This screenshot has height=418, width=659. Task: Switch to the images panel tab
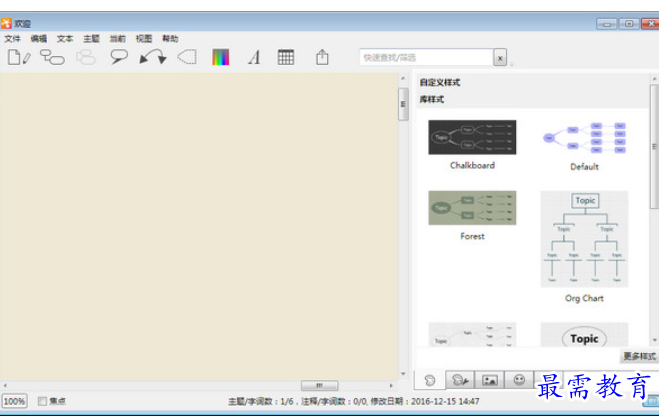(x=490, y=380)
